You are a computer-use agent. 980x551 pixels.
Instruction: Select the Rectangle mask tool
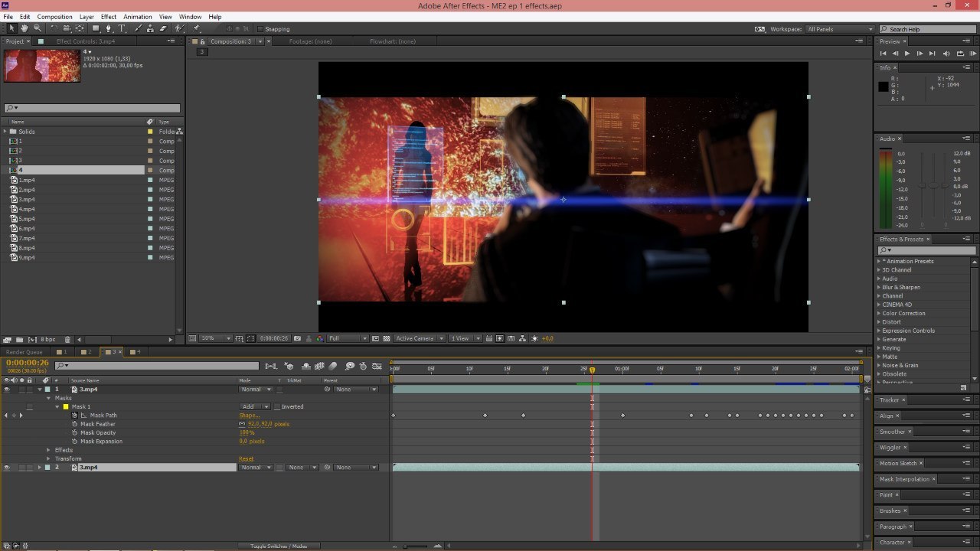tap(95, 28)
